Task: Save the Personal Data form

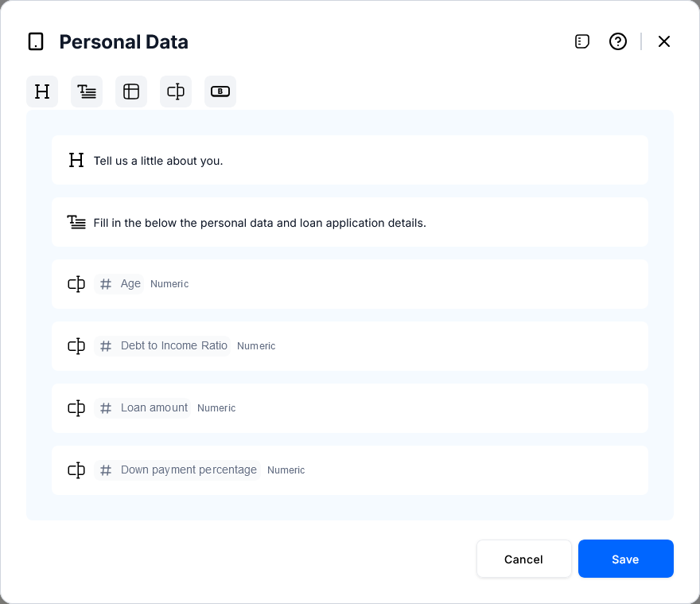Action: click(x=625, y=559)
